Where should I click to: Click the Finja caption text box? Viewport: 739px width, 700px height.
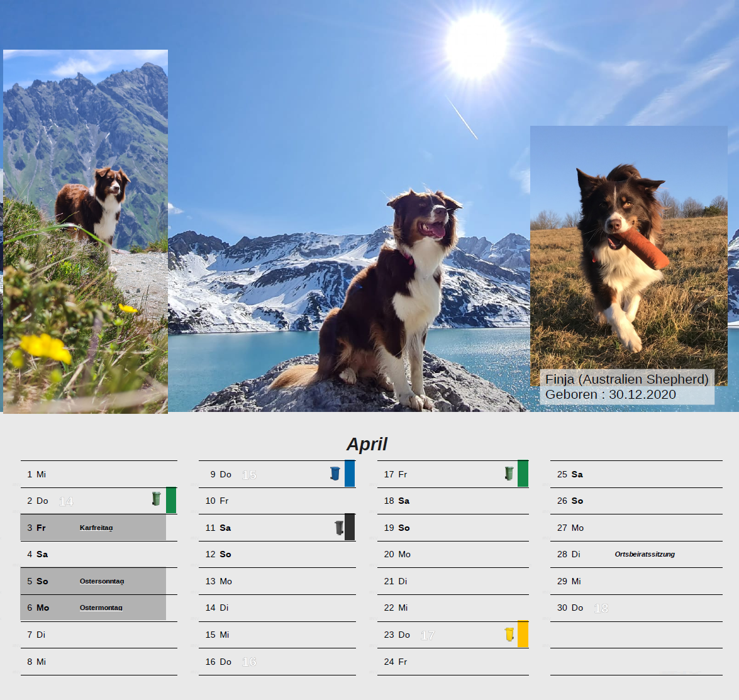click(626, 387)
